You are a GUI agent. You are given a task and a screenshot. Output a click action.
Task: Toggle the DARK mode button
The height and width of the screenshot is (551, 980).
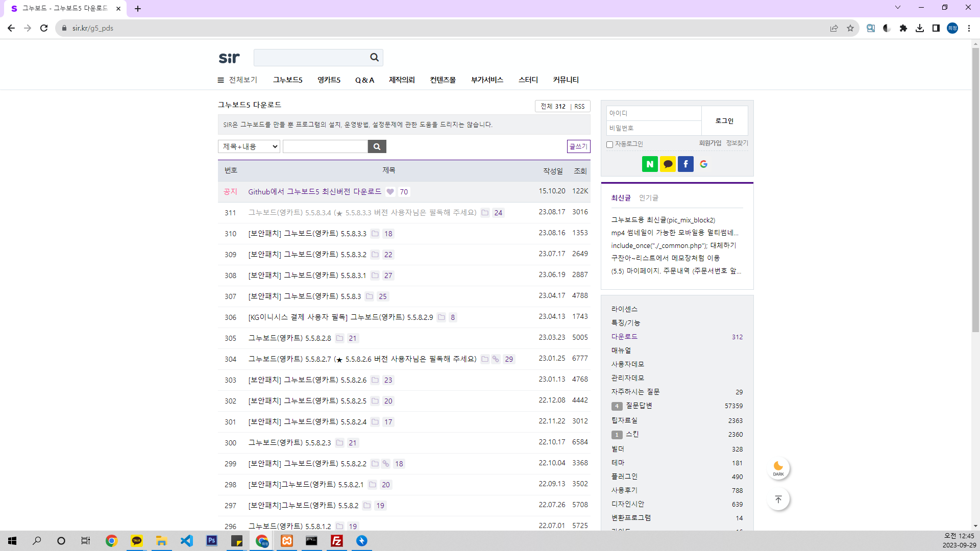coord(778,468)
